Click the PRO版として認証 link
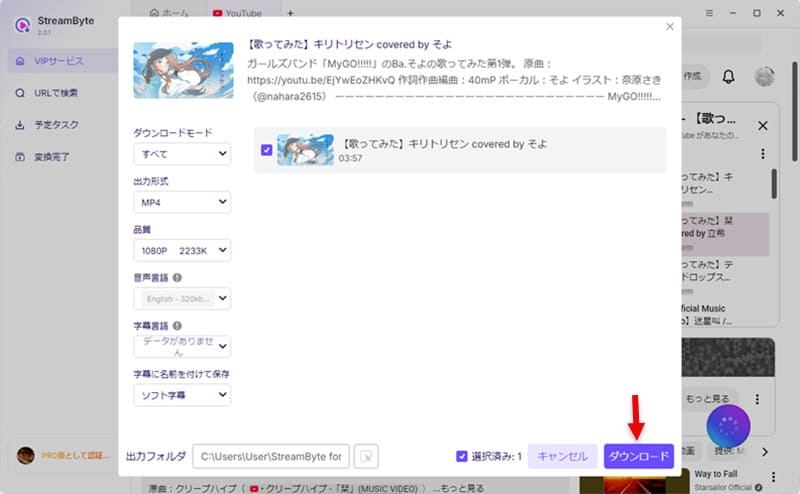The height and width of the screenshot is (494, 800). point(74,456)
